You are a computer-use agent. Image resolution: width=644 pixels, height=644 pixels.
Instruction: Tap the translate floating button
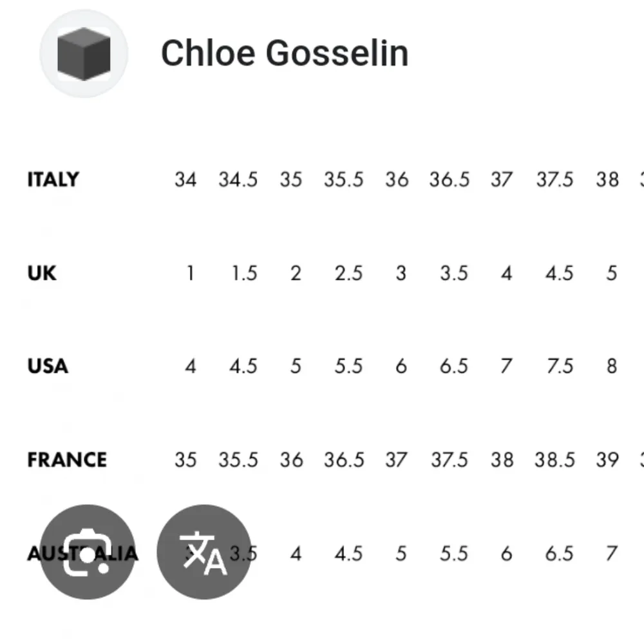(204, 552)
